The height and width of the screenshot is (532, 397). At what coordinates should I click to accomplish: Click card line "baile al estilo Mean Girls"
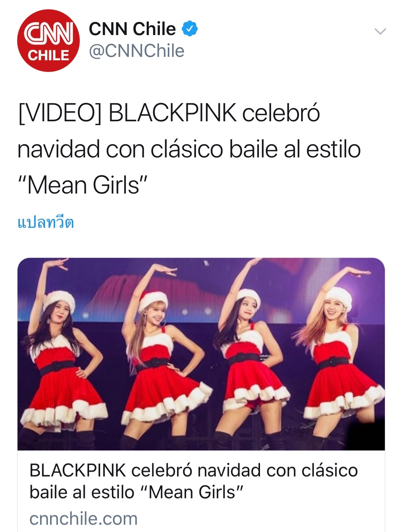(137, 492)
